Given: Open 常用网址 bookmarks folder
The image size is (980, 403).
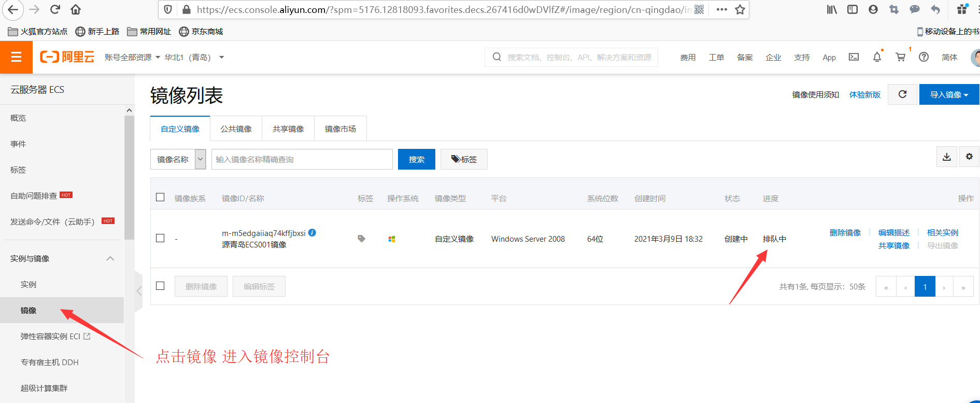Looking at the screenshot, I should click(149, 32).
